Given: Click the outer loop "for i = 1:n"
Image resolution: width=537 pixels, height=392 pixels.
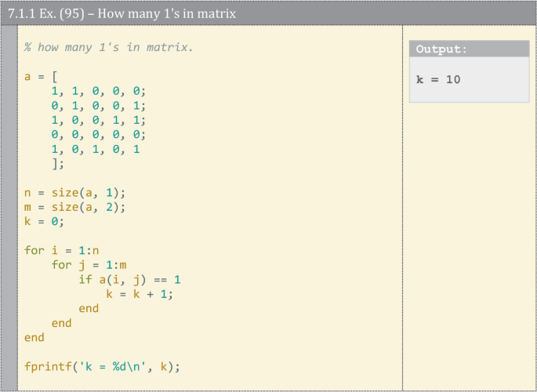Looking at the screenshot, I should click(61, 250).
